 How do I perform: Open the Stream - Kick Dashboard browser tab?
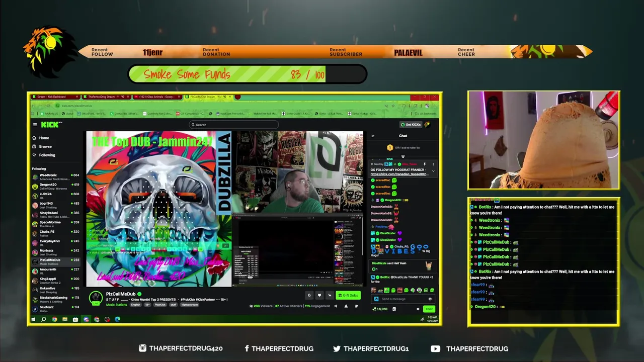pos(54,97)
